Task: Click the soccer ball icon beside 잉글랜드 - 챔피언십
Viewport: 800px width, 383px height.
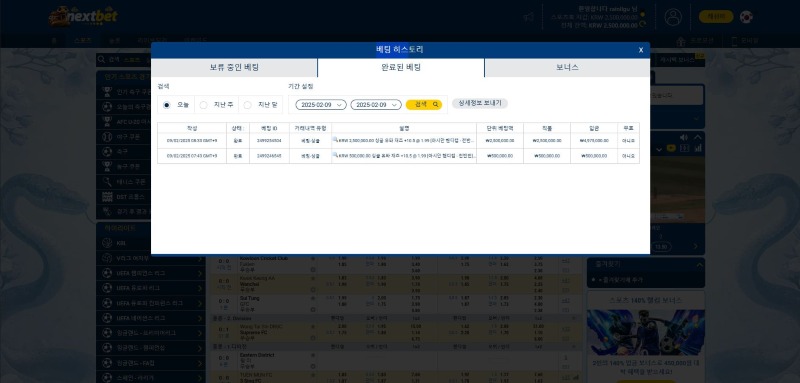Action: [x=107, y=348]
